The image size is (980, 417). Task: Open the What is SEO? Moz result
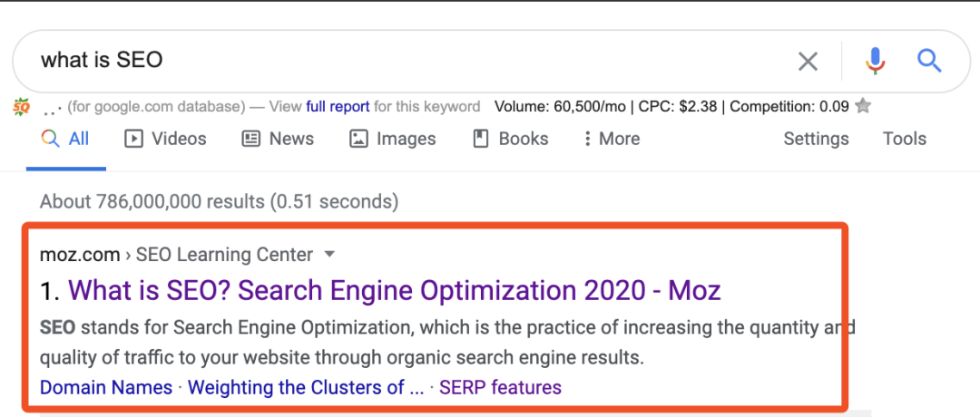(395, 291)
